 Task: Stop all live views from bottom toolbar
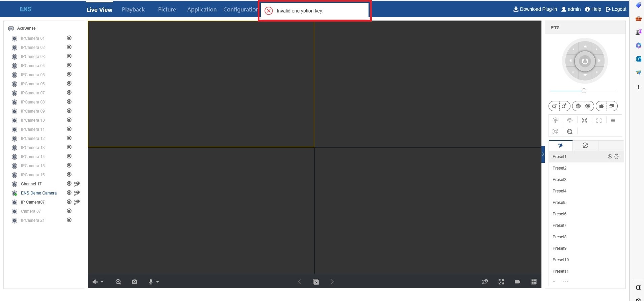pyautogui.click(x=316, y=282)
